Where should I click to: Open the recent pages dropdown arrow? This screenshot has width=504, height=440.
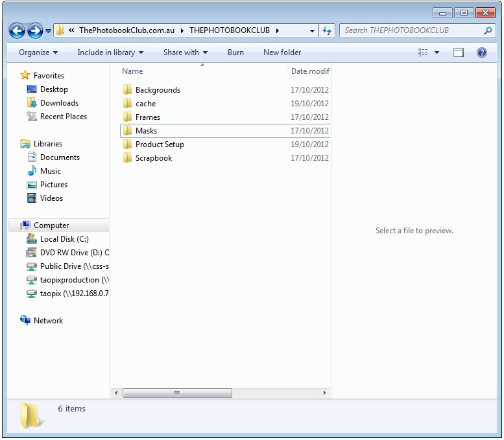tap(48, 31)
